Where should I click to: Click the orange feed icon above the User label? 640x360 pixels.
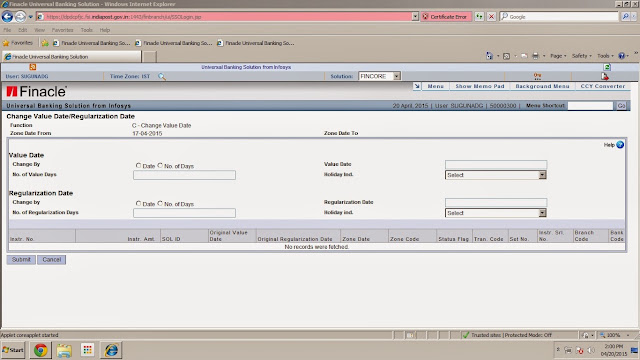[33, 67]
